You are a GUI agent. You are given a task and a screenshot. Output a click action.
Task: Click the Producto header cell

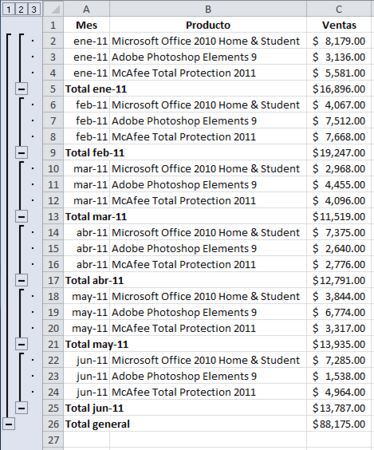click(x=208, y=25)
